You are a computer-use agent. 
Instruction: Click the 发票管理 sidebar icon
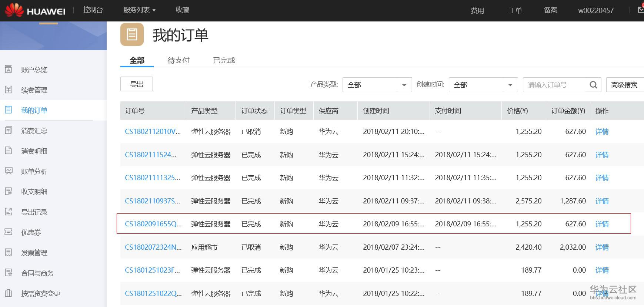[9, 252]
